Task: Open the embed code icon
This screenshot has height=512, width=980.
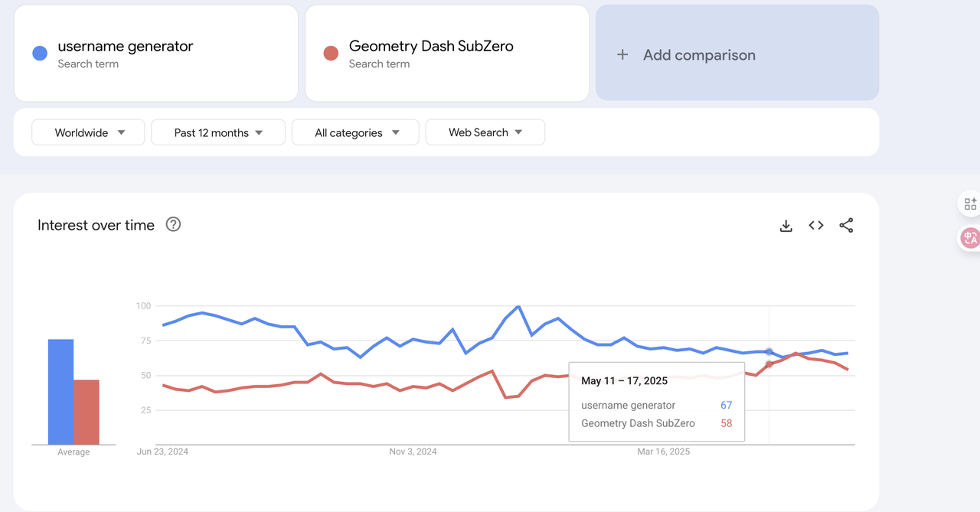Action: (816, 226)
